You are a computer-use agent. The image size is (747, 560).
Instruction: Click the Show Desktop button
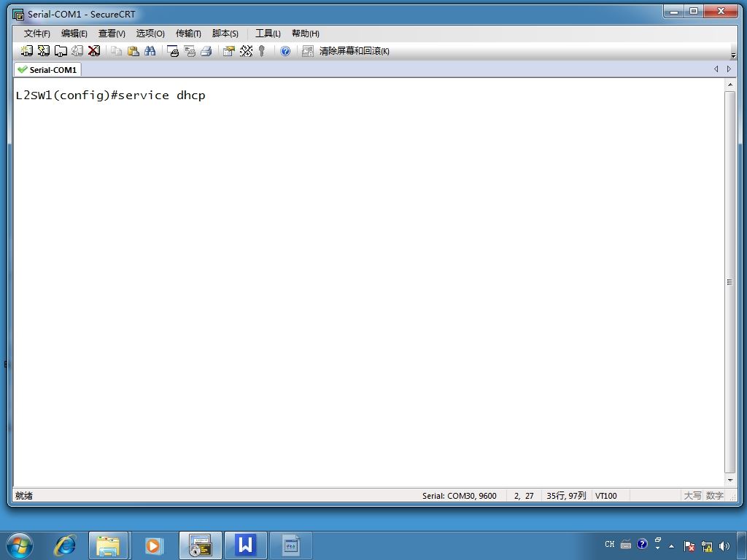point(742,545)
